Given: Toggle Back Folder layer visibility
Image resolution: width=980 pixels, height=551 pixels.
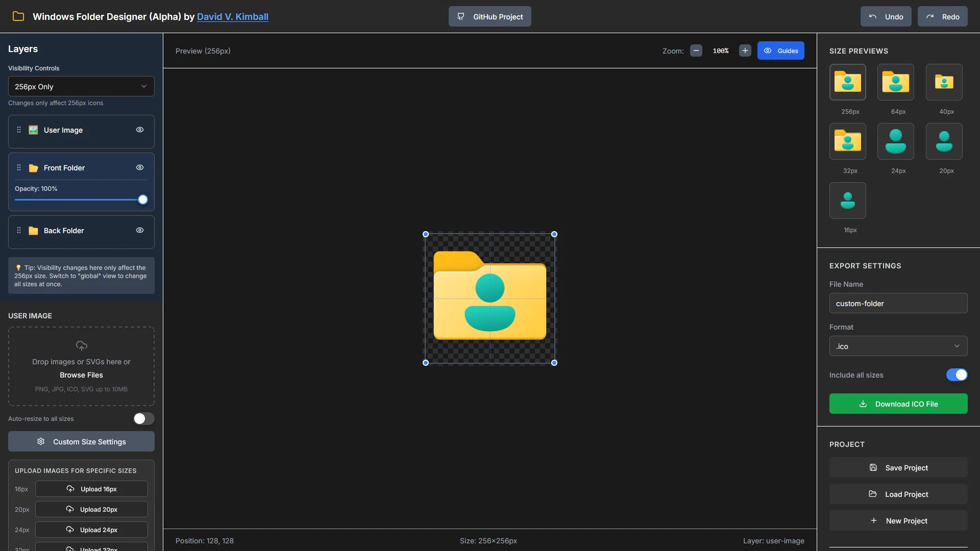Looking at the screenshot, I should coord(140,230).
